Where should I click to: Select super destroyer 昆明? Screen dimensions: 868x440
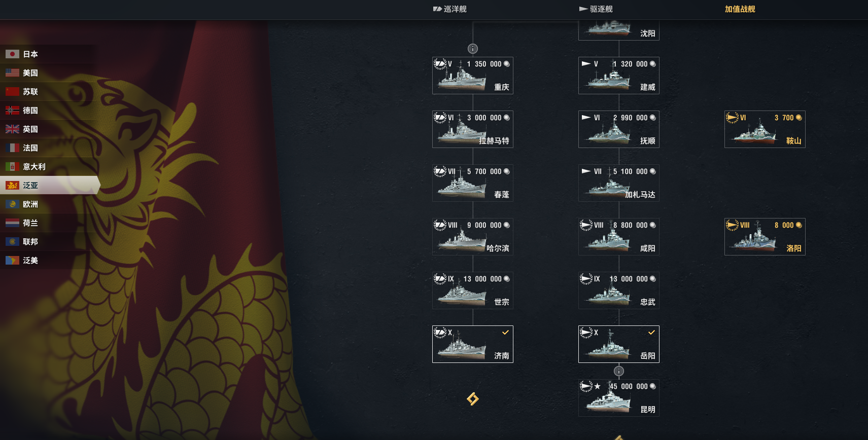coord(619,398)
